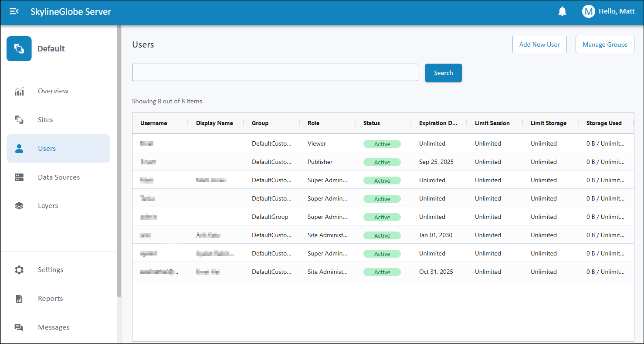
Task: Click the Sites sidebar icon
Action: click(19, 120)
